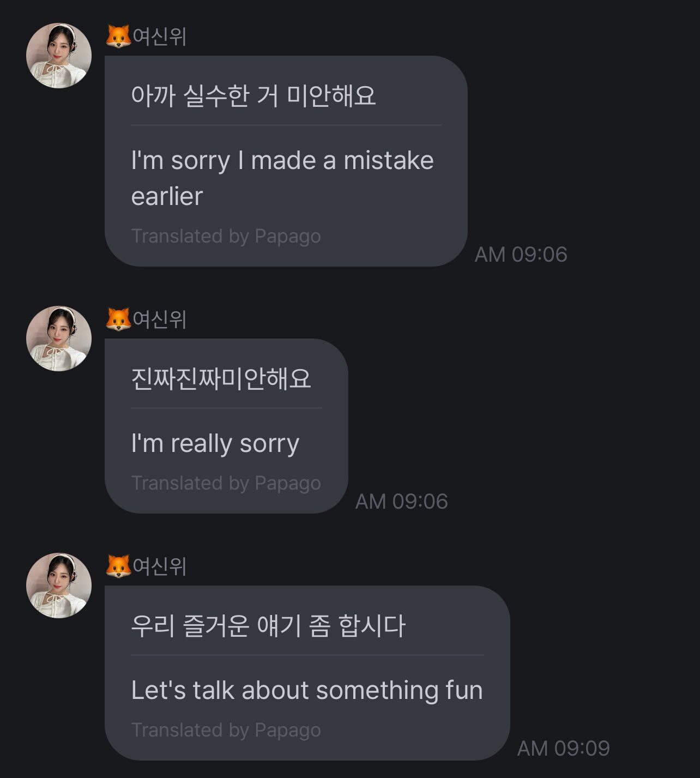
Task: Click 'Translated by Papago' in the first bubble
Action: 226,236
